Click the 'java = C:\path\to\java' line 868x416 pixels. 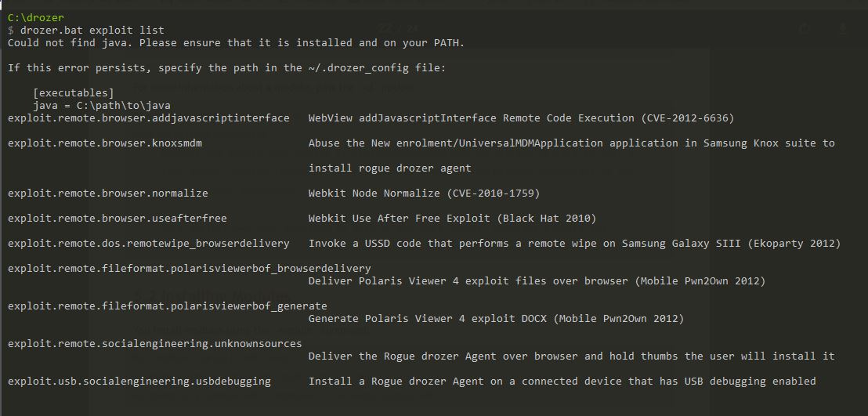[102, 105]
